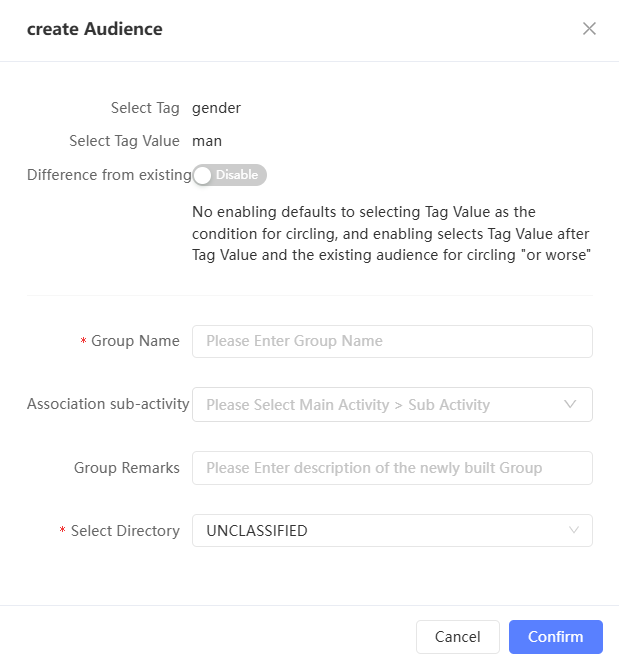Click the Group Name field label

tap(135, 341)
